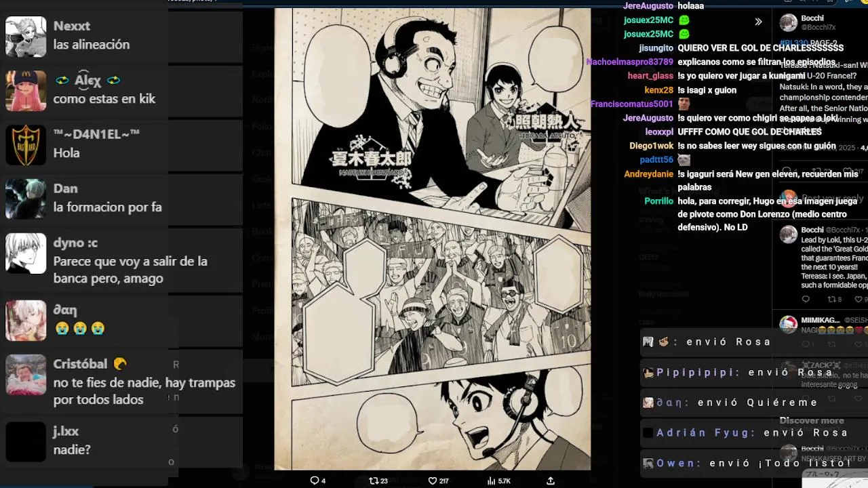868x488 pixels.
Task: Click message 'QUIERO VER EL GOL DE CHARLESSSSSSS'
Action: point(761,48)
